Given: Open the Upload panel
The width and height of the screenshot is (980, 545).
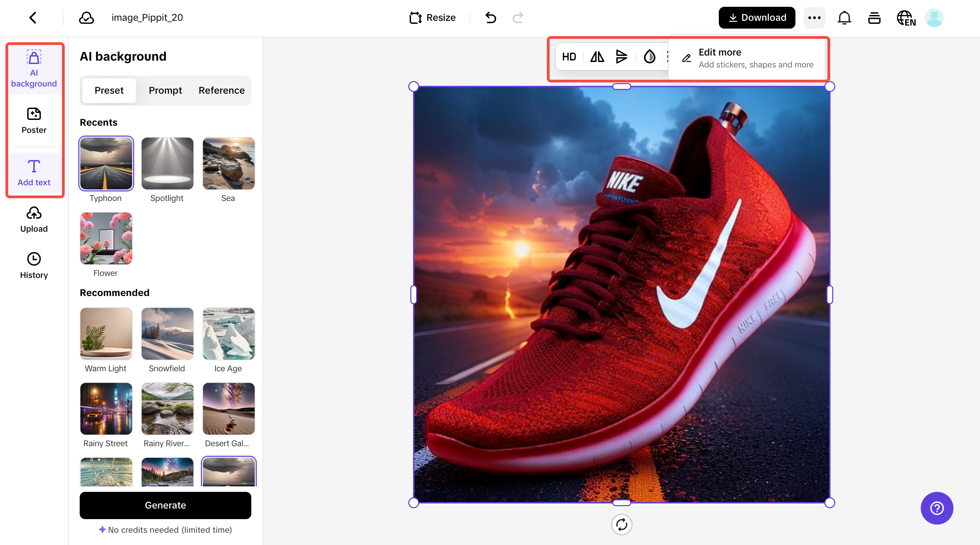Looking at the screenshot, I should pos(34,219).
